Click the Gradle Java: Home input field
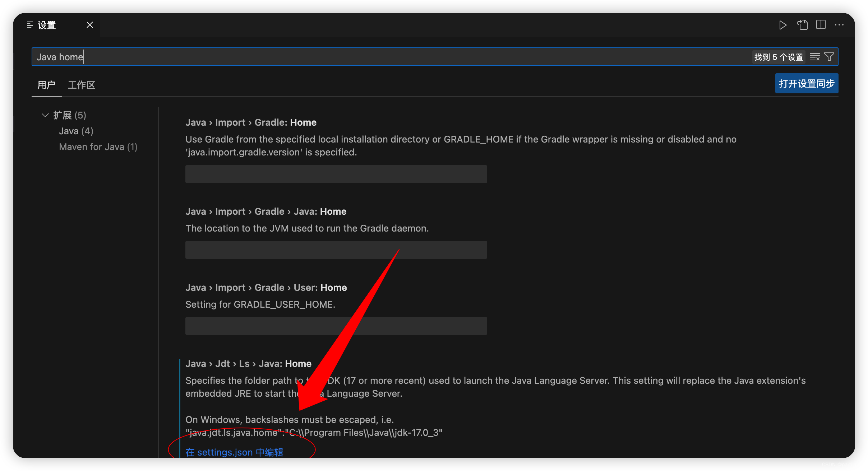This screenshot has height=471, width=868. [336, 250]
